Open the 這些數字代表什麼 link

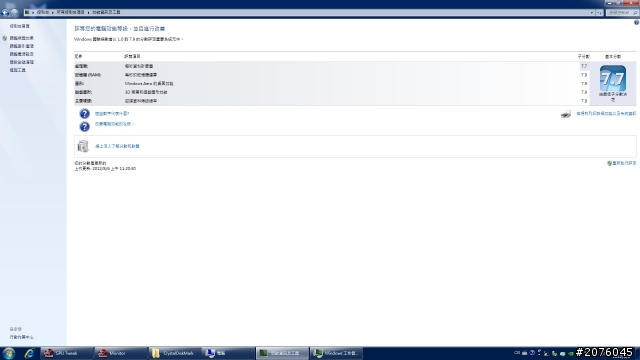[x=112, y=114]
